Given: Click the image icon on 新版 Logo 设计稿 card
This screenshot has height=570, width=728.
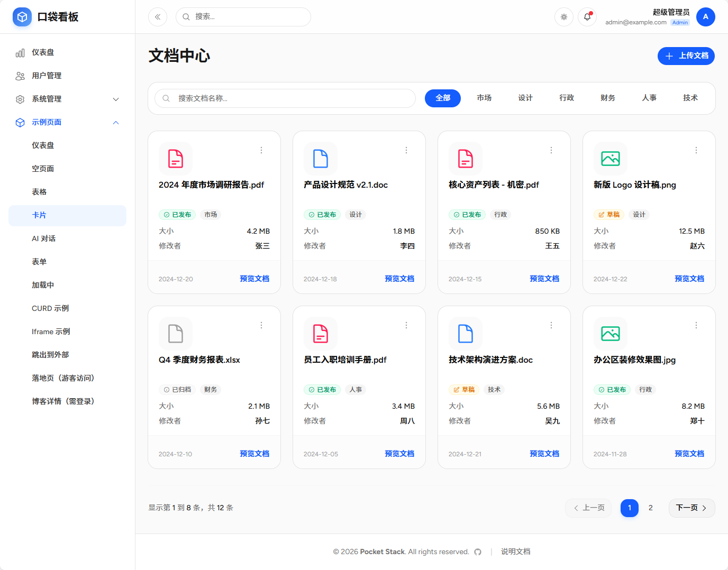Looking at the screenshot, I should (x=611, y=158).
